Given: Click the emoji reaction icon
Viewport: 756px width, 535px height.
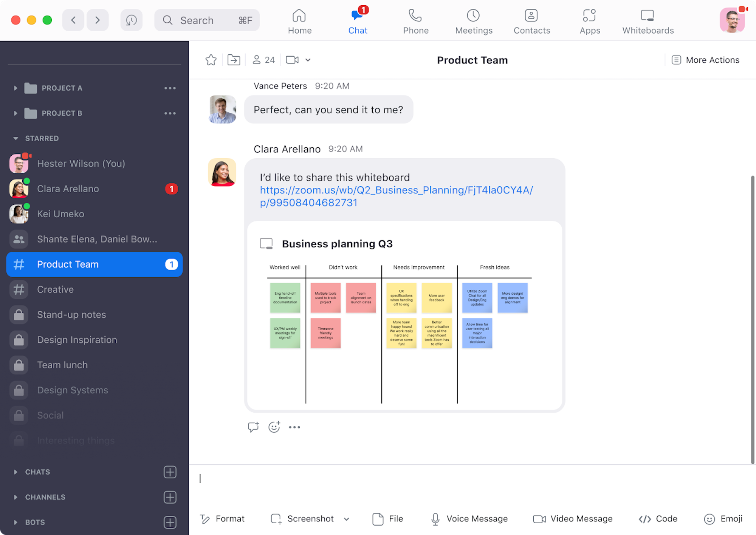Looking at the screenshot, I should 274,427.
